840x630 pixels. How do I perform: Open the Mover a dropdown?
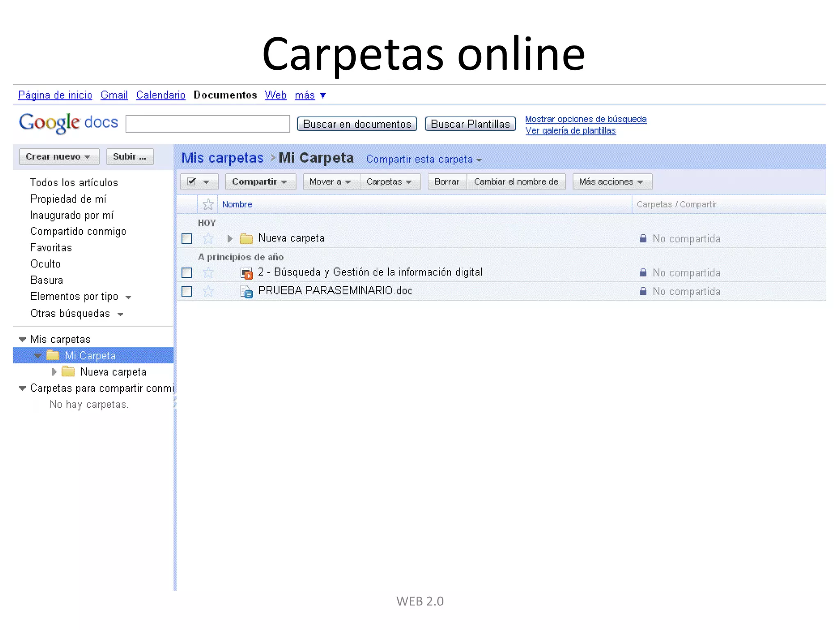pyautogui.click(x=331, y=182)
